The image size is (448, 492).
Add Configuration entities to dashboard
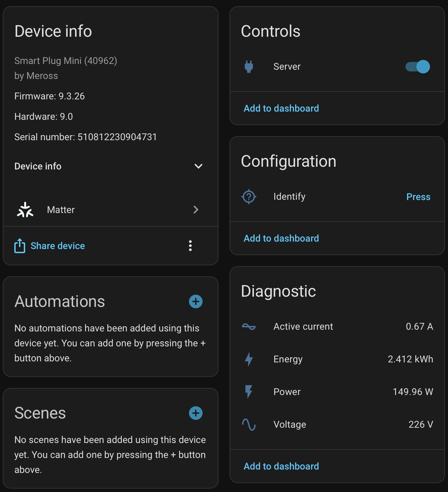tap(281, 238)
